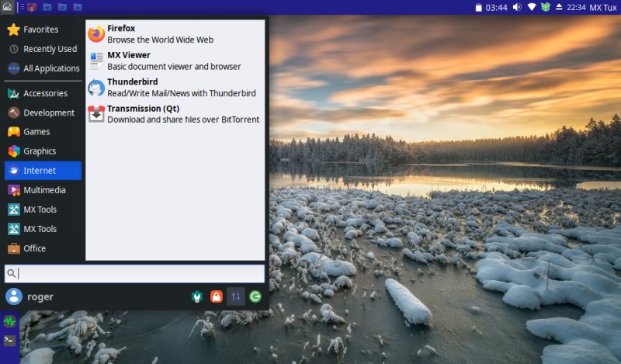Click the green log out icon
621x364 pixels.
coord(255,296)
